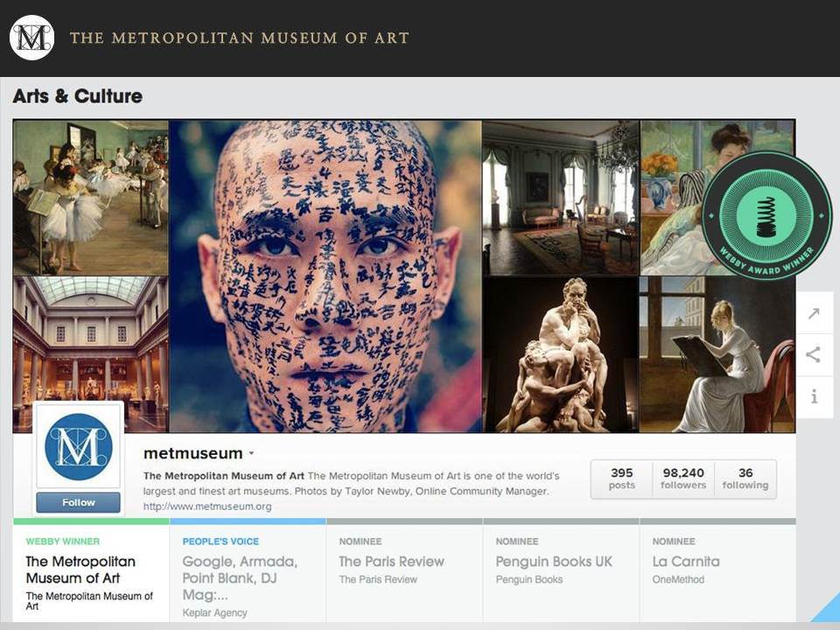840x630 pixels.
Task: Open the marble sculpture group photo
Action: [x=561, y=354]
